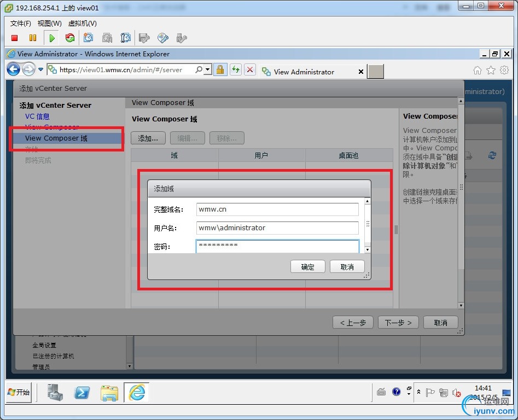This screenshot has width=518, height=420.
Task: Click the revert to snapshot icon
Action: tap(107, 38)
